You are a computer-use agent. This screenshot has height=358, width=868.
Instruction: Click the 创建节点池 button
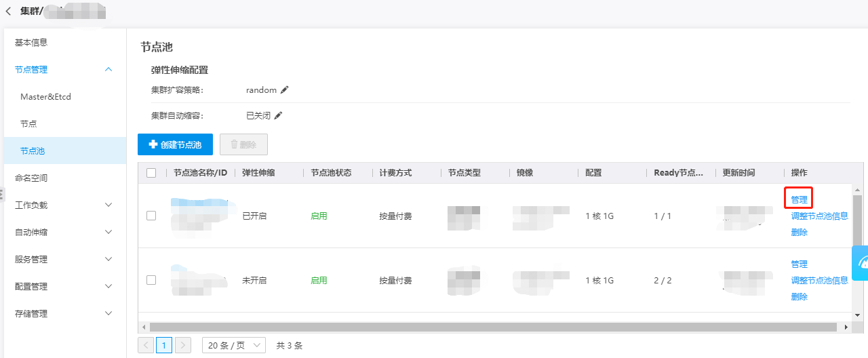(175, 144)
